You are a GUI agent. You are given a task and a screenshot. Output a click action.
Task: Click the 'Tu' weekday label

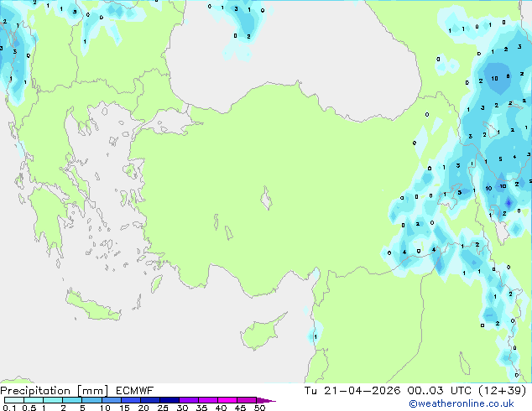(310, 391)
